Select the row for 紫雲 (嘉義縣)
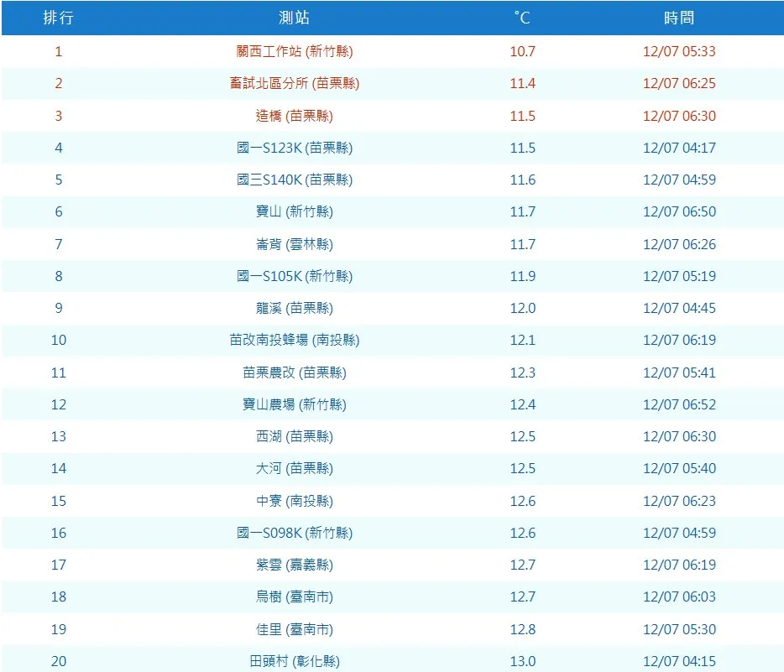The height and width of the screenshot is (672, 784). (x=293, y=565)
